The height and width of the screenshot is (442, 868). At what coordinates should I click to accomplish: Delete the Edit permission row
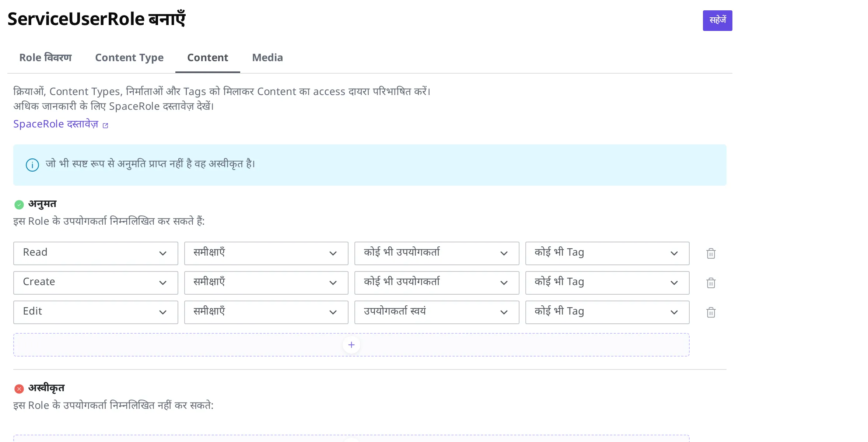point(711,312)
